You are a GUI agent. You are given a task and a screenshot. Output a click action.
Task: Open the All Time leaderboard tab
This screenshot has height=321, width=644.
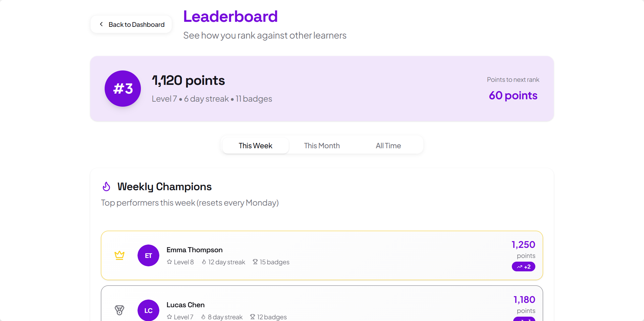(x=388, y=146)
